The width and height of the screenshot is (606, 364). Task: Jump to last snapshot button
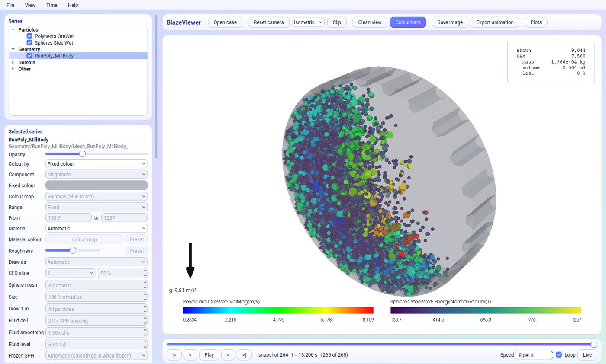pos(244,355)
